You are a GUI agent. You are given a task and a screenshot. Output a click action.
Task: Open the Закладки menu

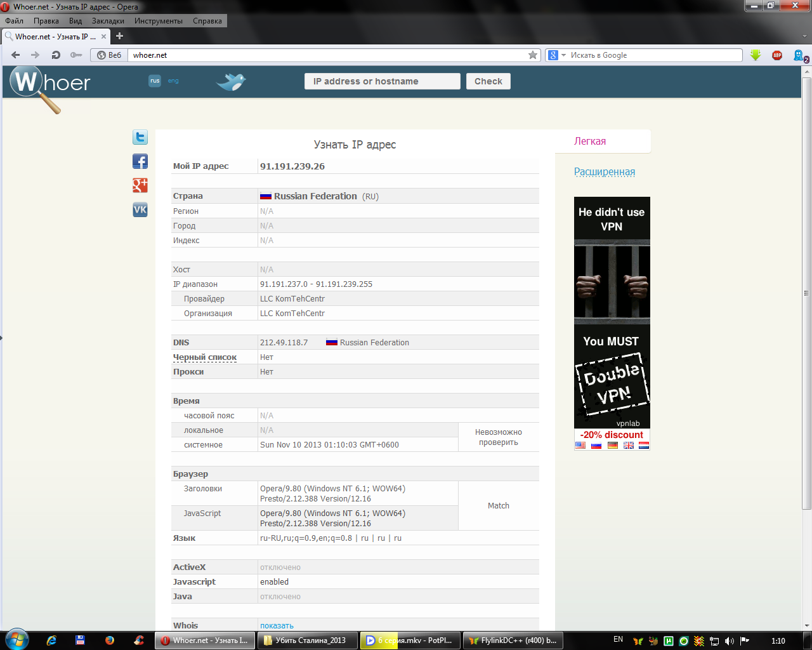pos(108,21)
